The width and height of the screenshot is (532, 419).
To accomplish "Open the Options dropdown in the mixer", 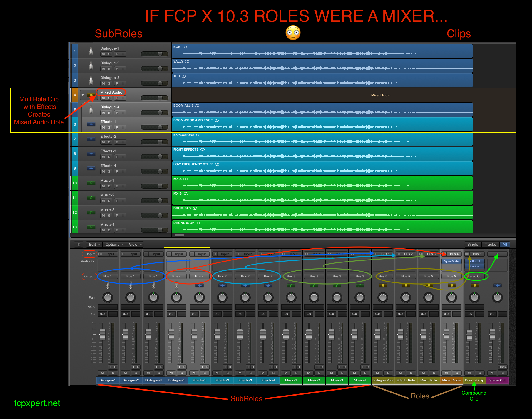I will 114,244.
